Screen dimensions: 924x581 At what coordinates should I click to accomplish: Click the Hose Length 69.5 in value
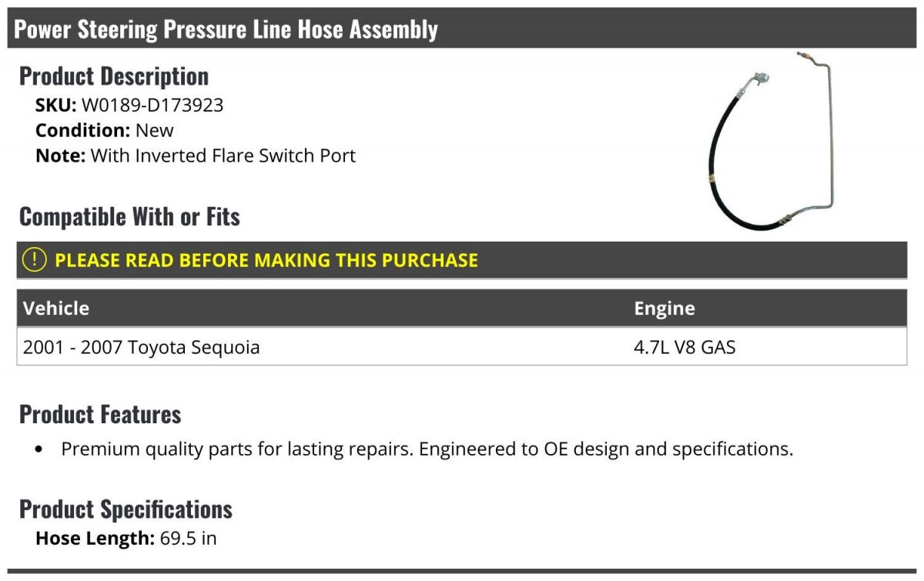[189, 539]
